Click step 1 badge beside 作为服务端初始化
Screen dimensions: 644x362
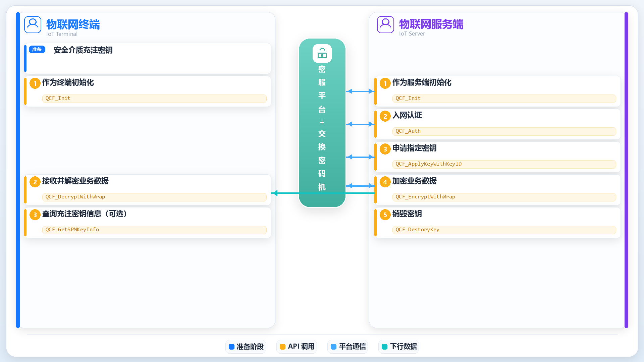tap(385, 83)
